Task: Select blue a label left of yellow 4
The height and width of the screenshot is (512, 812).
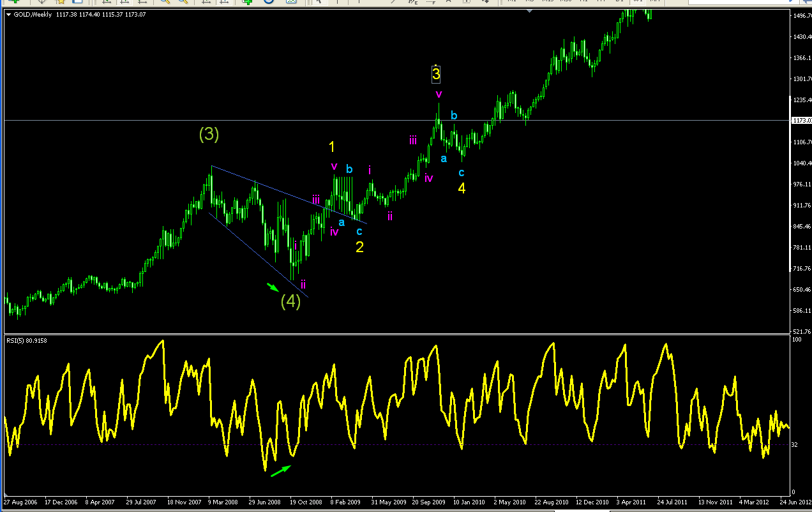Action: [x=444, y=158]
